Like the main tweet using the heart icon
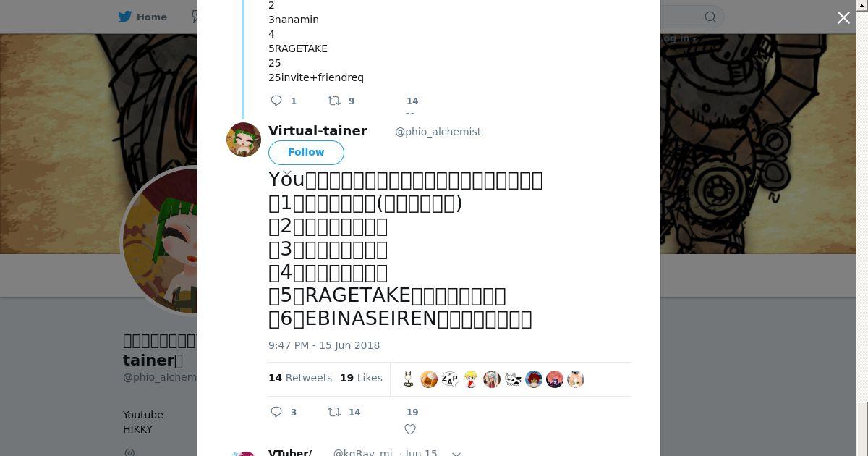The height and width of the screenshot is (456, 868). click(x=410, y=429)
